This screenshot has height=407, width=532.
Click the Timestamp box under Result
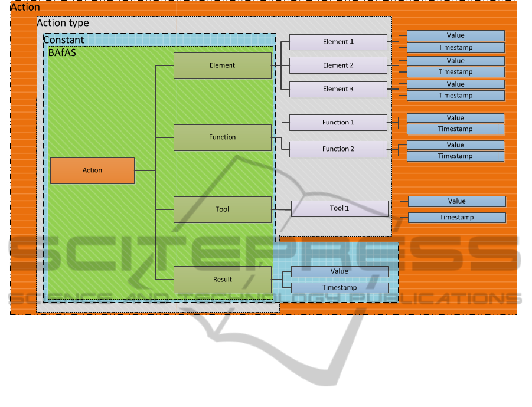340,288
